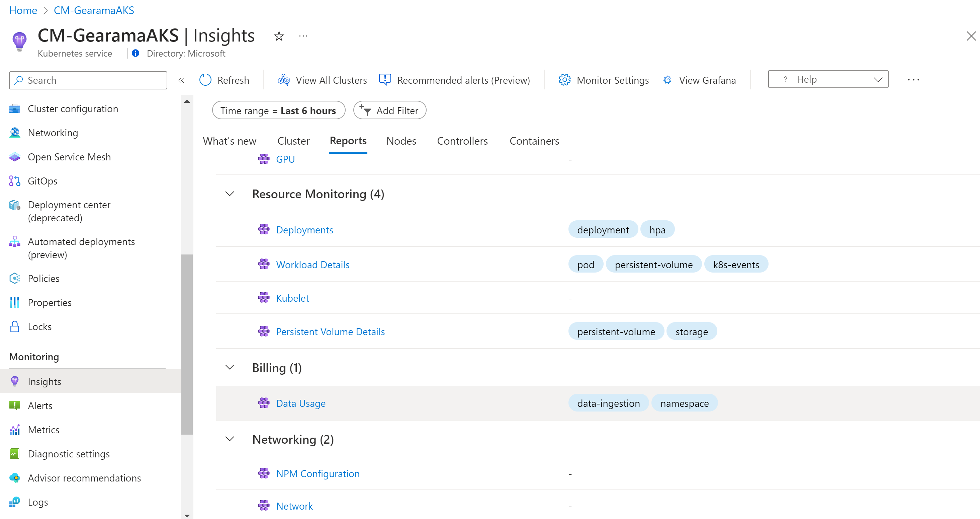Screen dimensions: 980x519
Task: Click the View All Clusters icon
Action: tap(284, 80)
